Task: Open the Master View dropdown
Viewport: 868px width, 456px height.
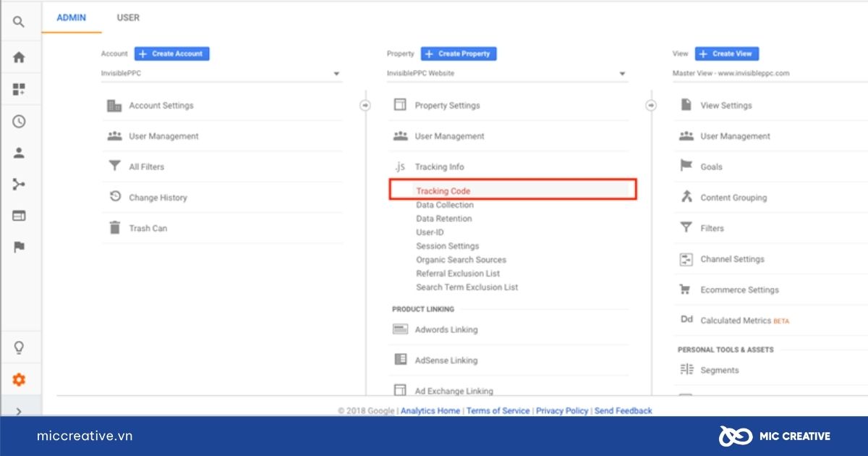Action: 770,73
